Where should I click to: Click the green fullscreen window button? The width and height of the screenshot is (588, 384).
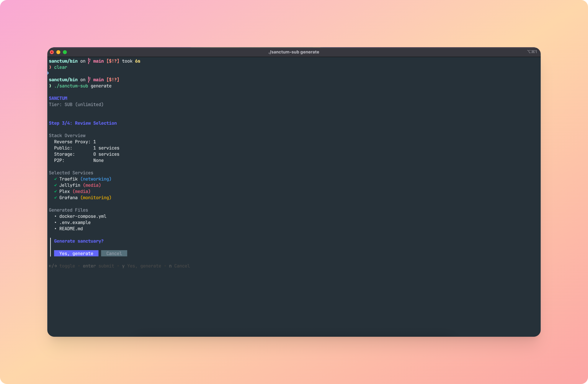click(x=65, y=52)
